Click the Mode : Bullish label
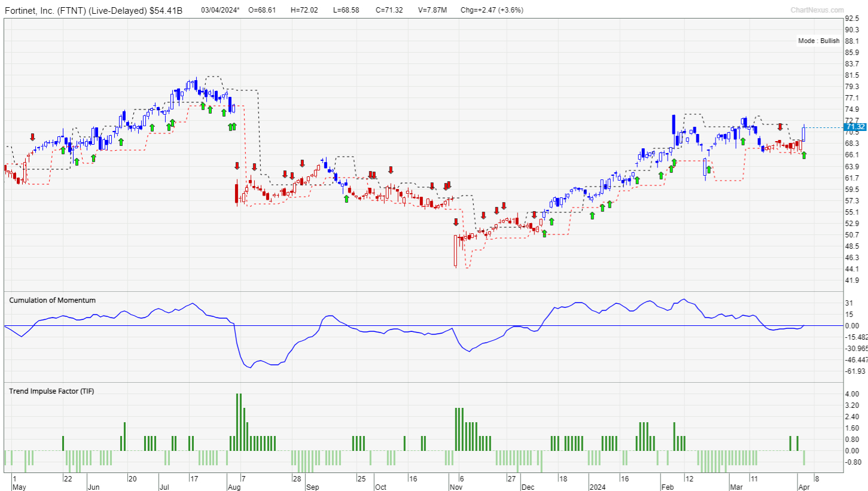The height and width of the screenshot is (491, 868). pos(818,41)
